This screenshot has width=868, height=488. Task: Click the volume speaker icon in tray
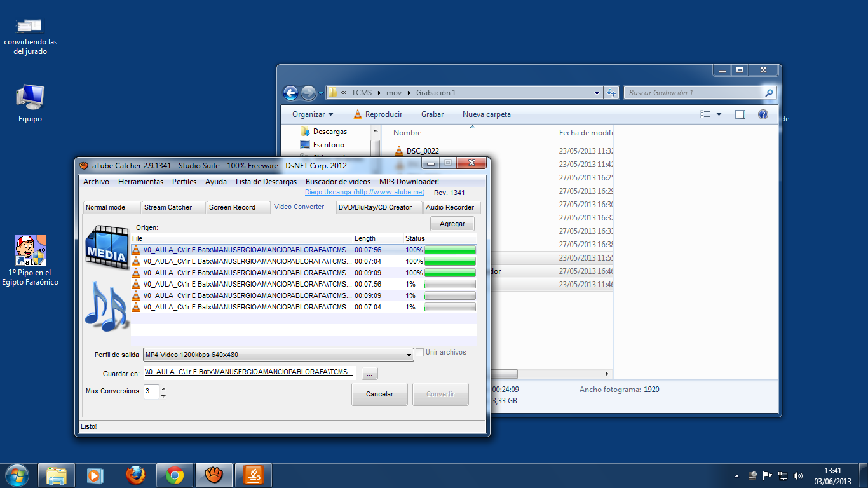tap(798, 475)
